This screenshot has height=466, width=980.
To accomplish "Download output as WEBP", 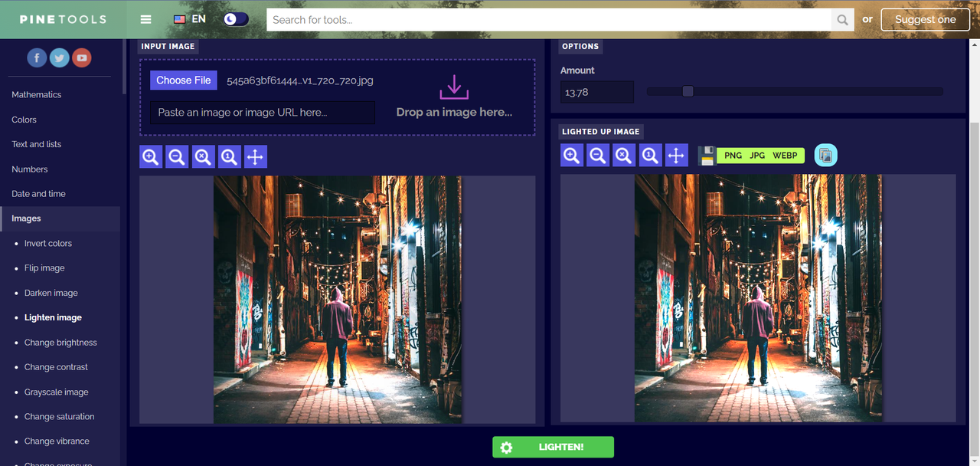I will pyautogui.click(x=785, y=156).
